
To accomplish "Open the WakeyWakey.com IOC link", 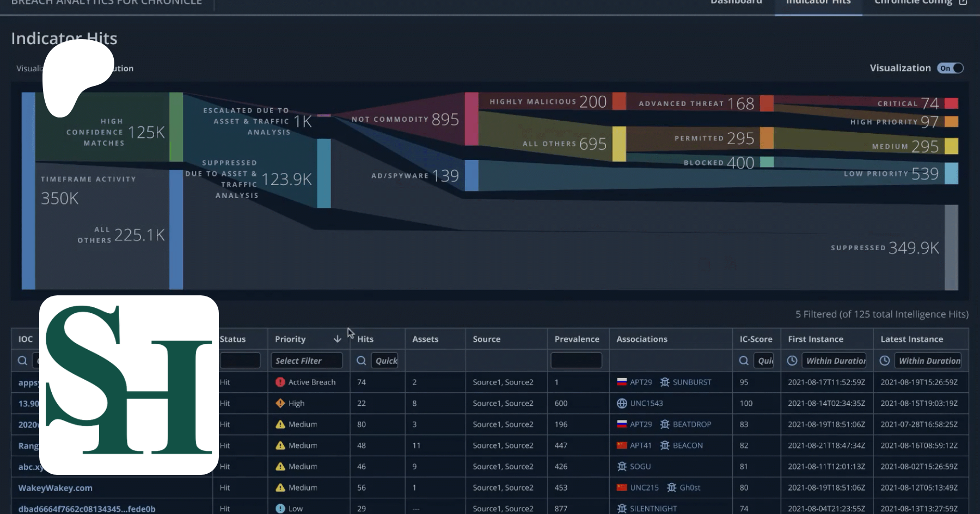I will click(56, 488).
